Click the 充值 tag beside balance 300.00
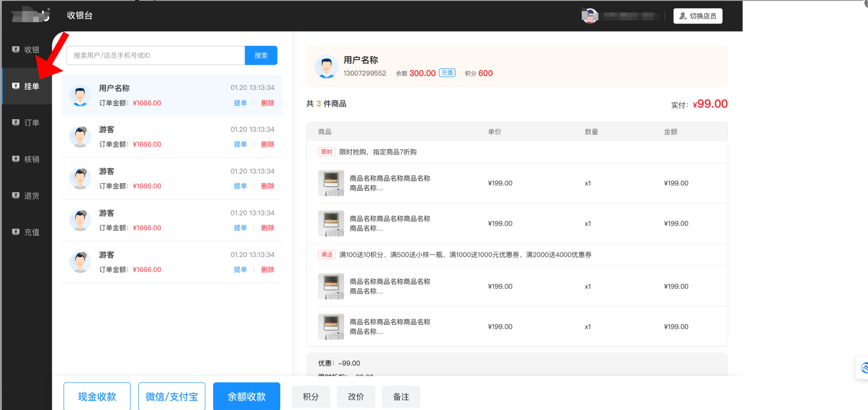The height and width of the screenshot is (410, 868). (x=447, y=73)
